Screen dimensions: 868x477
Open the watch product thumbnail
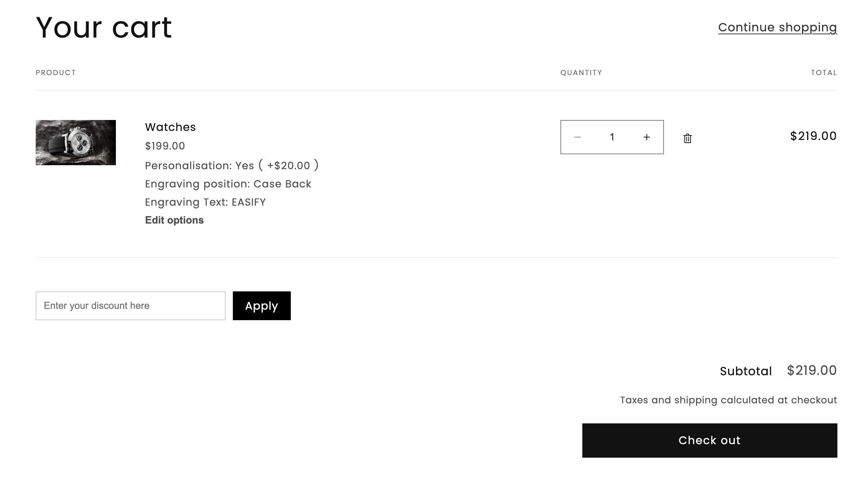[76, 143]
